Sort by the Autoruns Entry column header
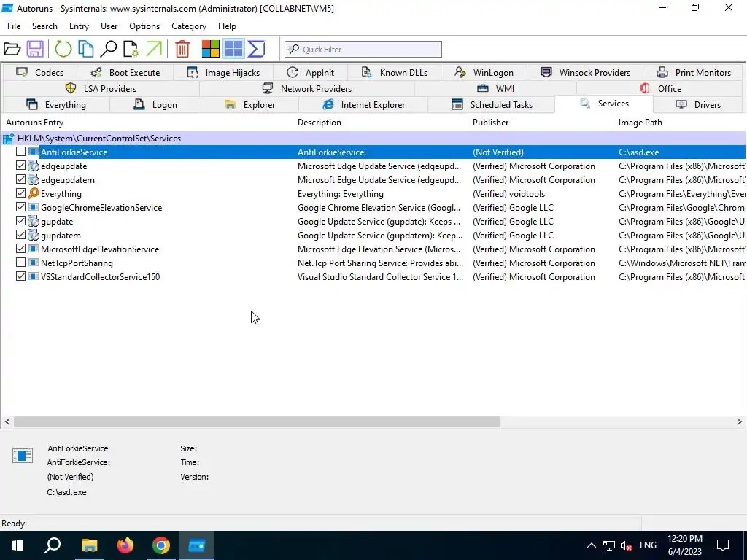This screenshot has height=560, width=747. point(147,122)
